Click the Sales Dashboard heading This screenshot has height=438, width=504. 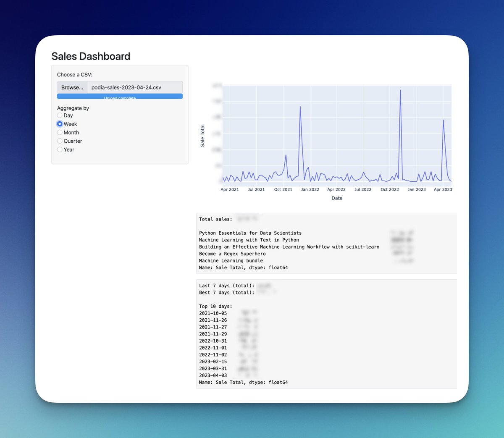[x=91, y=56]
